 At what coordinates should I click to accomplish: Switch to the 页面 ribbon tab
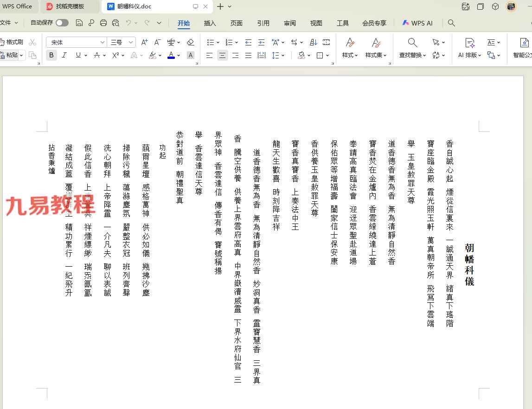tap(236, 23)
